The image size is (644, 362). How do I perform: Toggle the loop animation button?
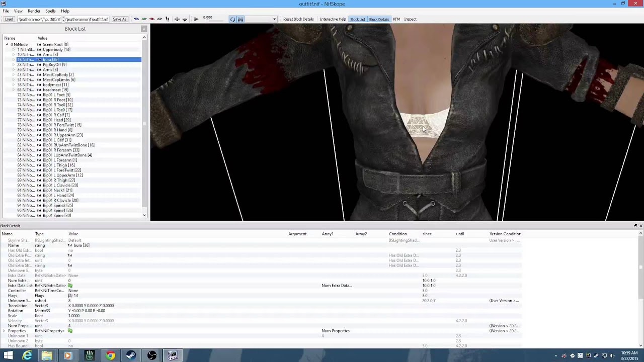click(232, 19)
